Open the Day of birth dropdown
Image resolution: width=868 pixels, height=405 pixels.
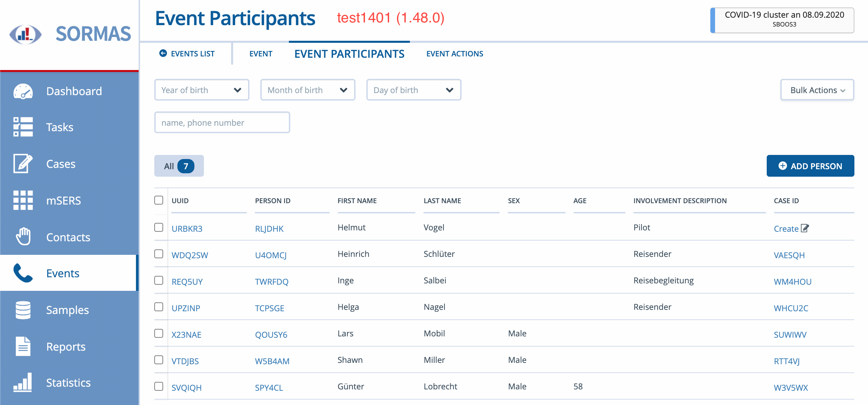[414, 90]
